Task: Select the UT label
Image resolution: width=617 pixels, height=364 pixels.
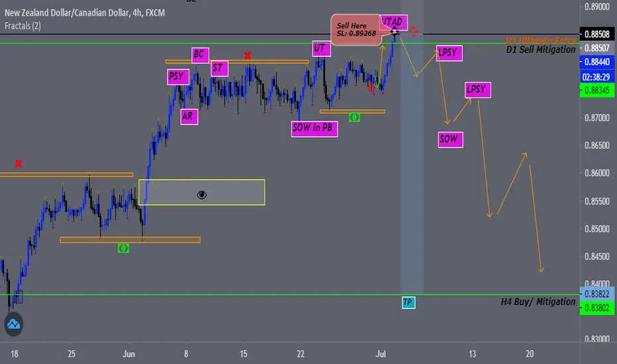Action: pos(321,48)
